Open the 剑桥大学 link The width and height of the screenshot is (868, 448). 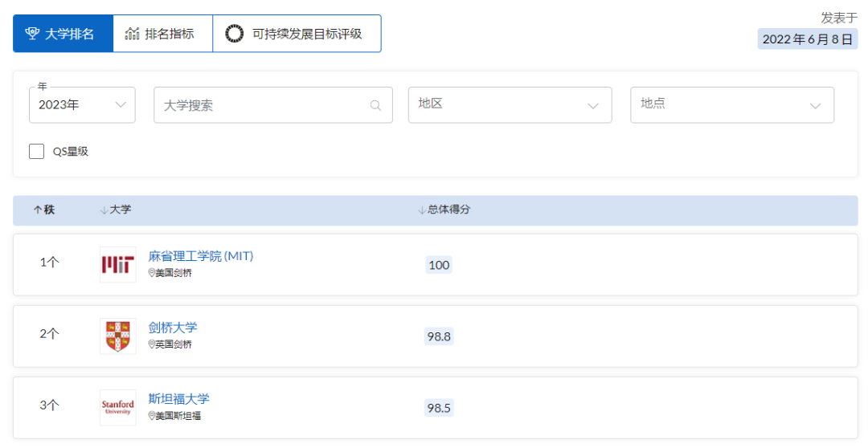pos(173,327)
